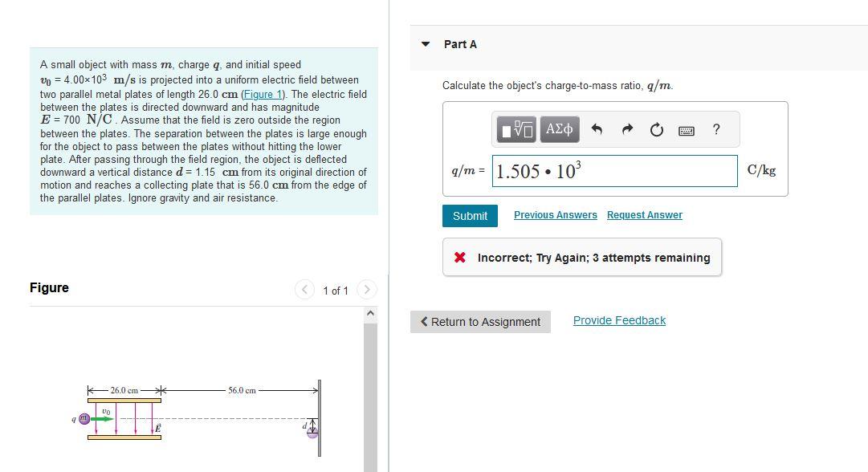
Task: Click inside the q/m answer field
Action: (x=615, y=170)
